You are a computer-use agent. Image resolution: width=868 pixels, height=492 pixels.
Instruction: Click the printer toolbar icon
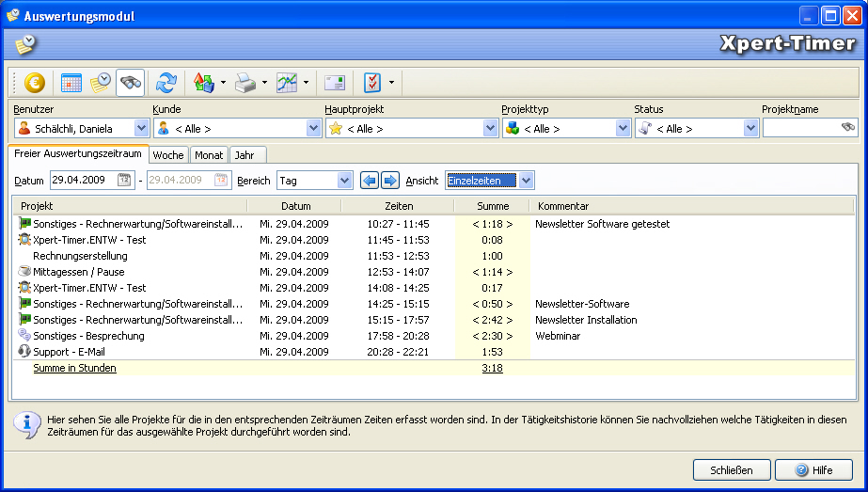pyautogui.click(x=245, y=83)
